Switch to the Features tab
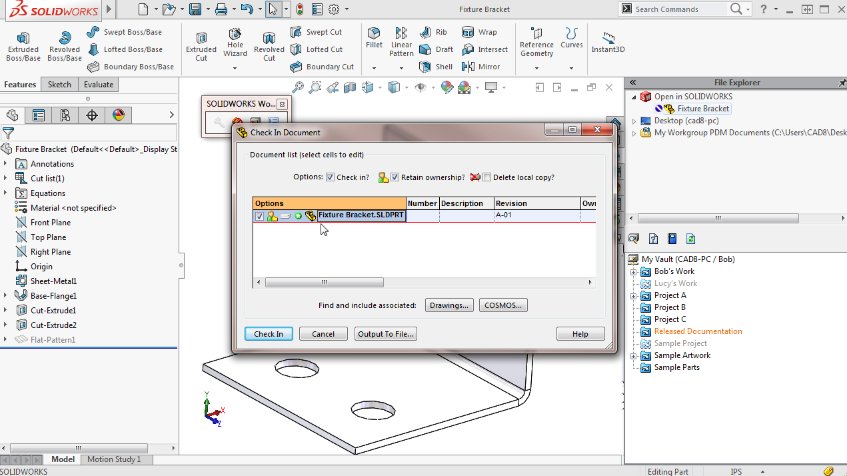This screenshot has width=847, height=476. tap(20, 84)
